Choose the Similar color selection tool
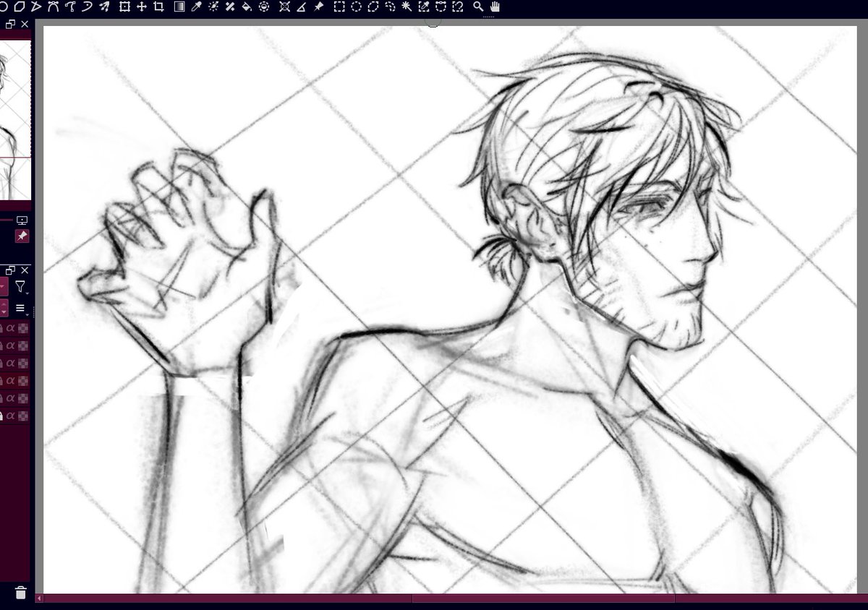 pos(423,7)
